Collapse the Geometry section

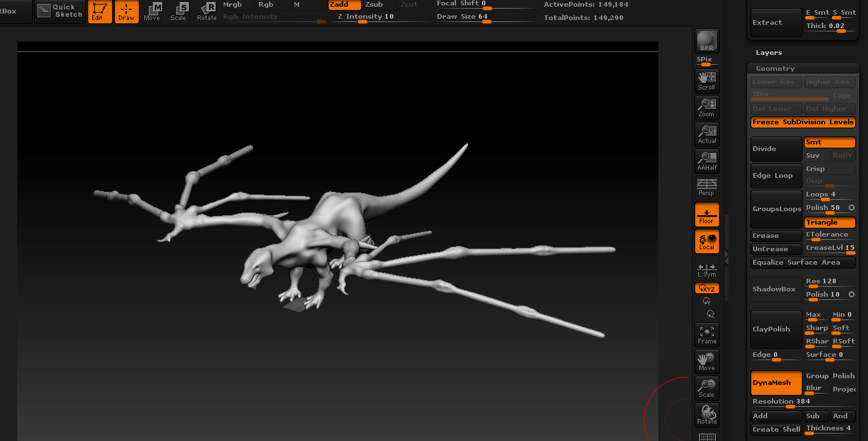coord(775,69)
